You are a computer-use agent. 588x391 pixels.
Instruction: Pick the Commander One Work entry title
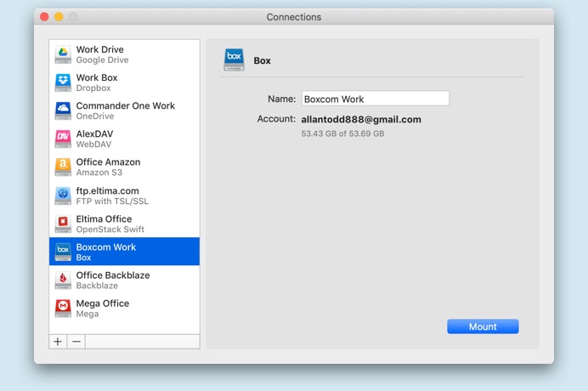click(126, 105)
